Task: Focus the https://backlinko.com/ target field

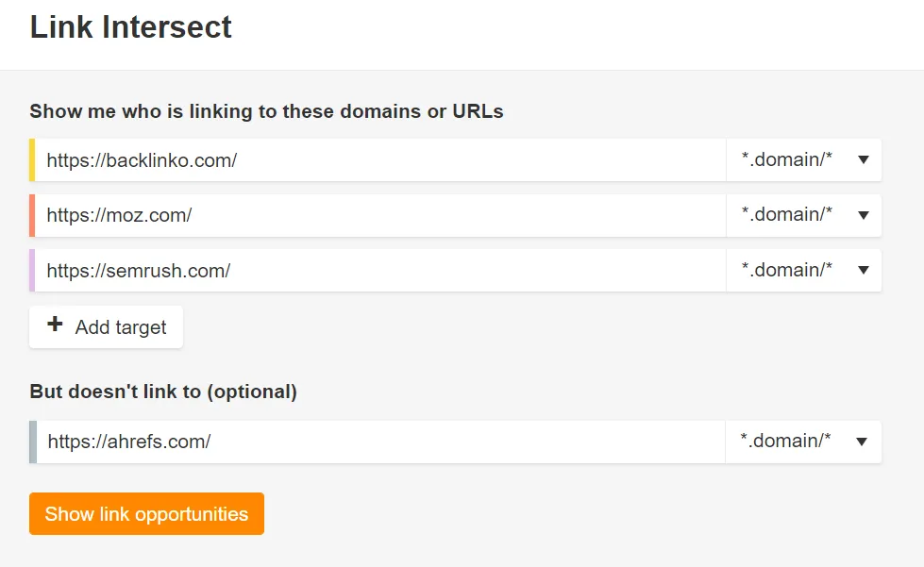Action: [378, 160]
